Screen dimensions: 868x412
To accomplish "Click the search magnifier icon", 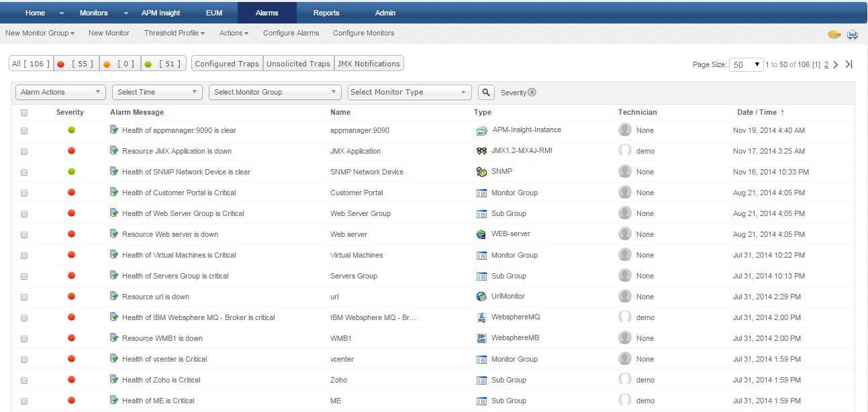I will (486, 92).
